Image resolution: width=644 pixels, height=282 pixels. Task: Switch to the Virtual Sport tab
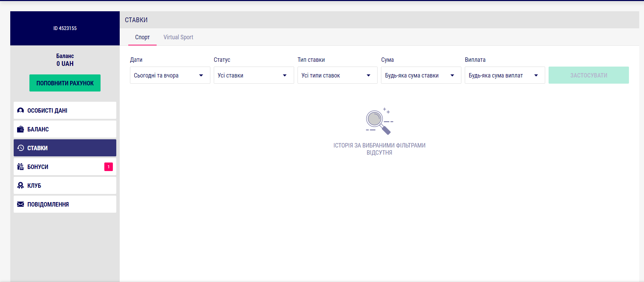[178, 37]
